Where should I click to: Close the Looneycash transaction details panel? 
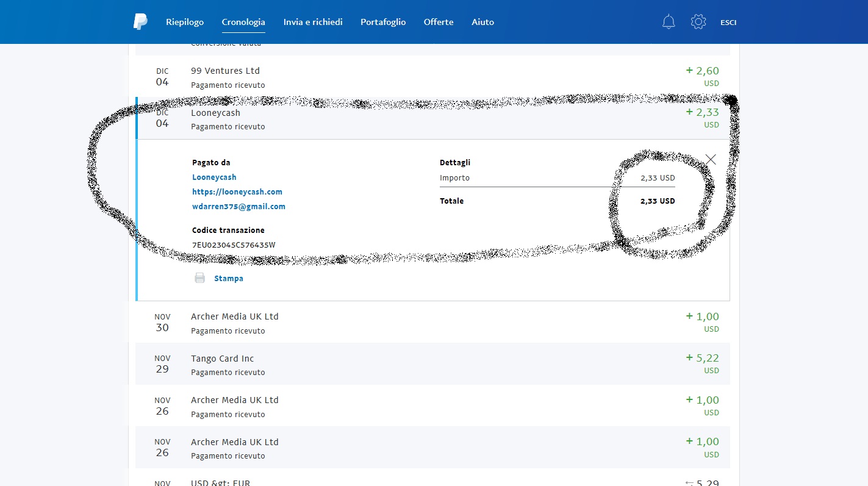click(x=711, y=159)
